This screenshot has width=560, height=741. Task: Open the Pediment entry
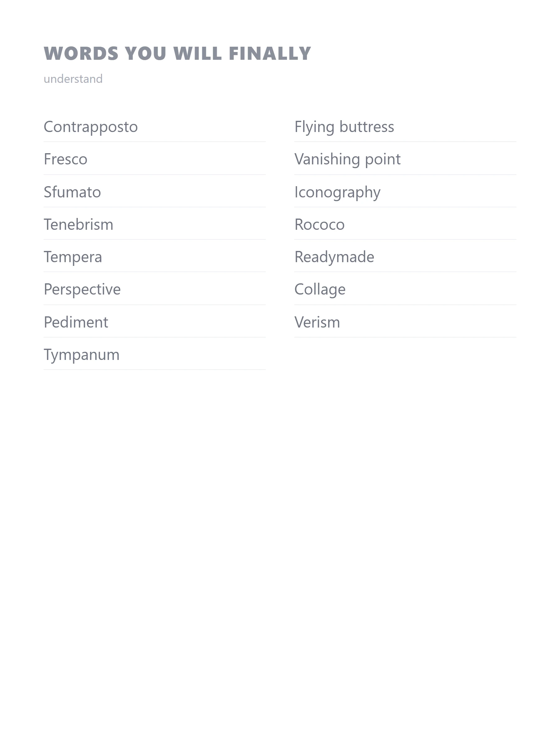[76, 322]
